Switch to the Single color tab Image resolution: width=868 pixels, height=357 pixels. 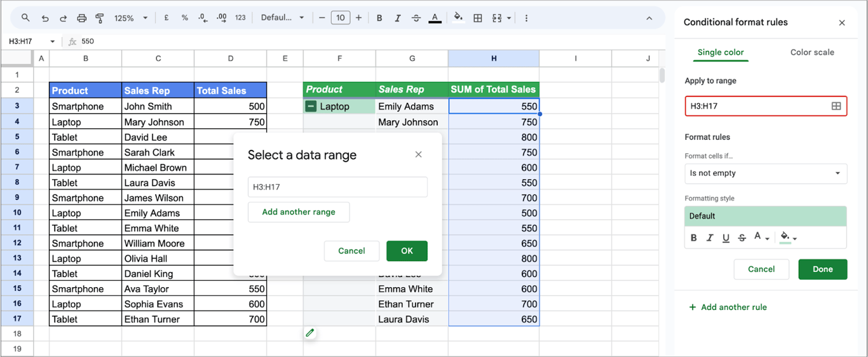[721, 52]
